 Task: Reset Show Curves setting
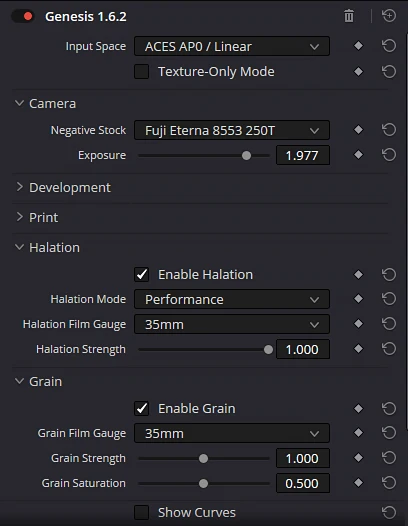tap(389, 512)
